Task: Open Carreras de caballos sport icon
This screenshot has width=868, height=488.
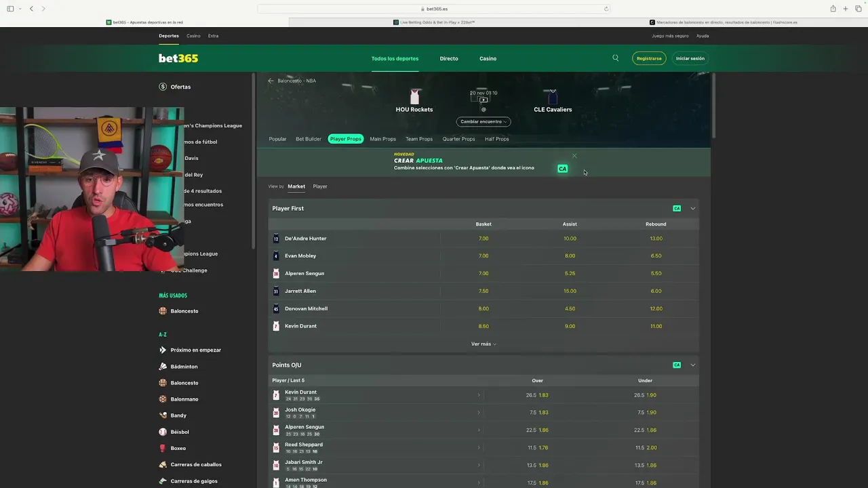Action: pos(163,464)
